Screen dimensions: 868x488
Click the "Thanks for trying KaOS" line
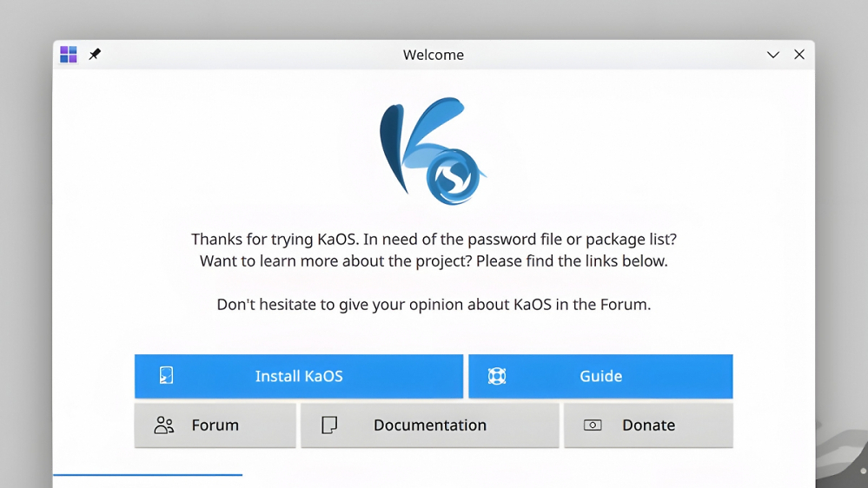click(x=434, y=239)
